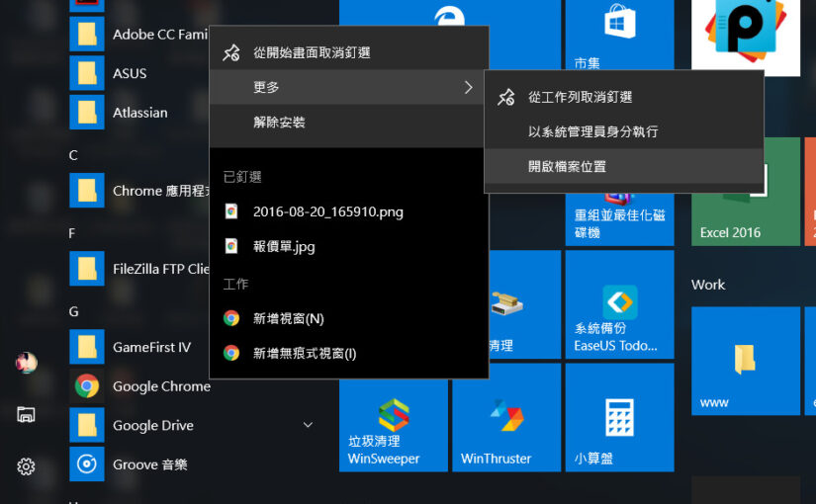The height and width of the screenshot is (504, 816).
Task: Open the 清理 disk cleanup tile
Action: click(x=524, y=304)
